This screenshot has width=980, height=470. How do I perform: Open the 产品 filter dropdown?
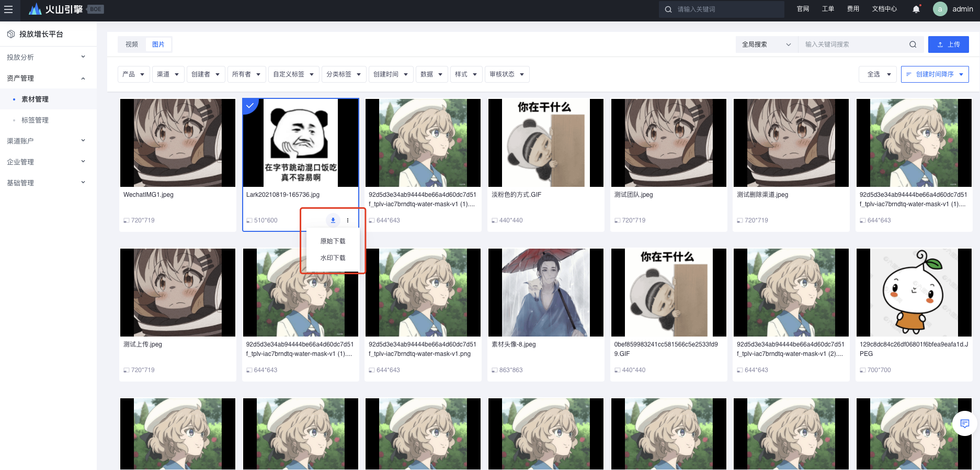134,74
